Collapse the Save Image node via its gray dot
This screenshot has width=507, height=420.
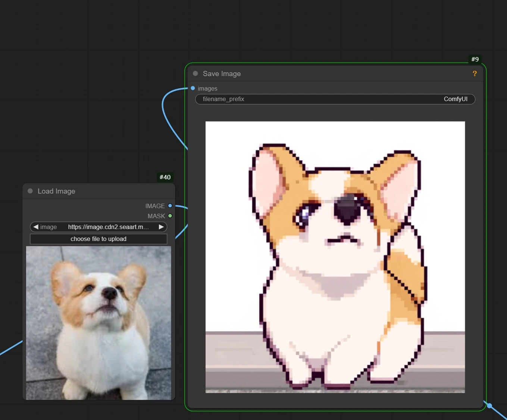pyautogui.click(x=195, y=73)
